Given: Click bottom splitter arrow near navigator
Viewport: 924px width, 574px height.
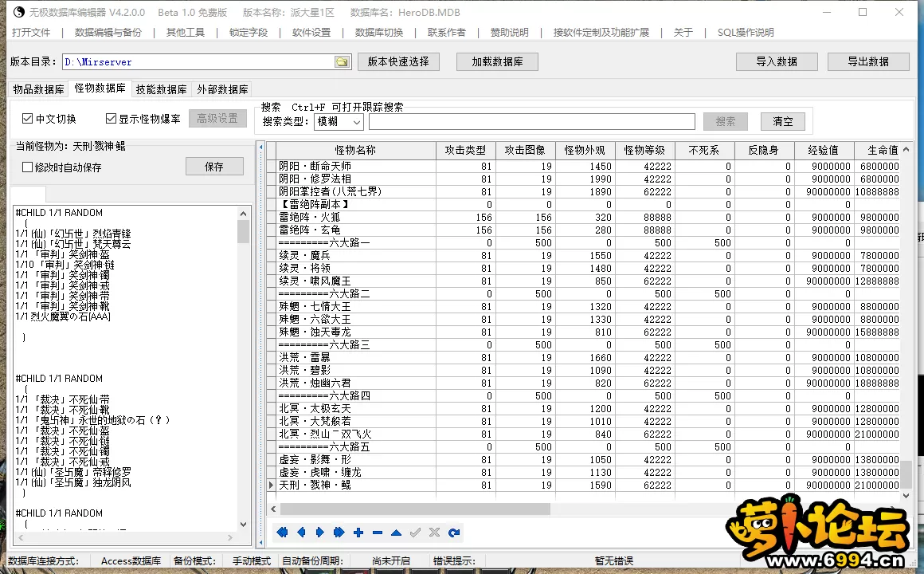Looking at the screenshot, I should 260,542.
